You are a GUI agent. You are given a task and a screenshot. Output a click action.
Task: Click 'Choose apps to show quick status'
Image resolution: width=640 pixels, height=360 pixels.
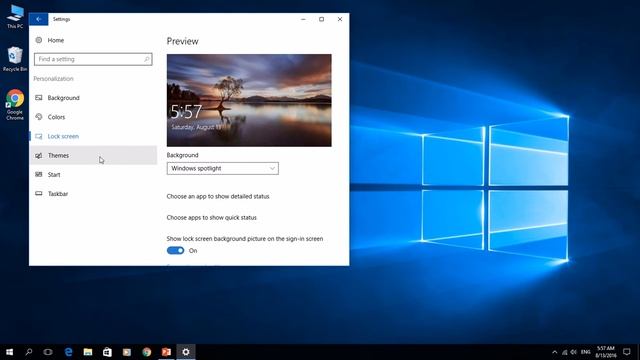pos(211,218)
